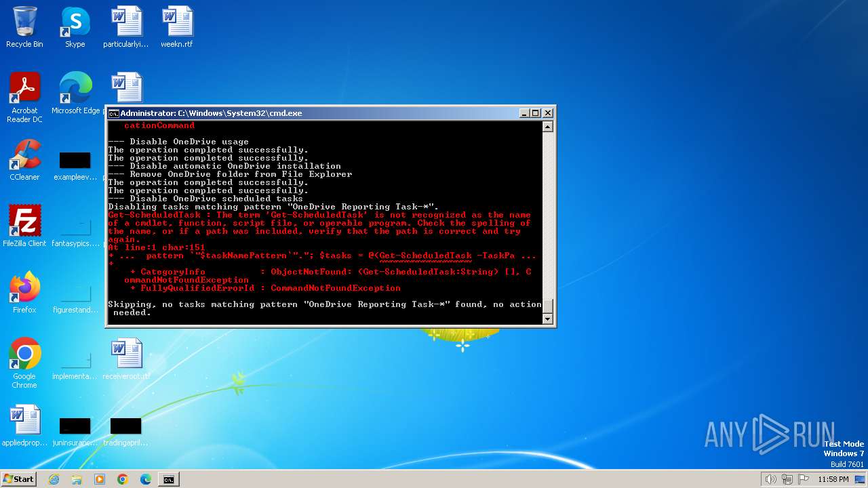The image size is (868, 488).
Task: Click the "FullyQualifiedErrorId" error line
Action: coord(265,288)
